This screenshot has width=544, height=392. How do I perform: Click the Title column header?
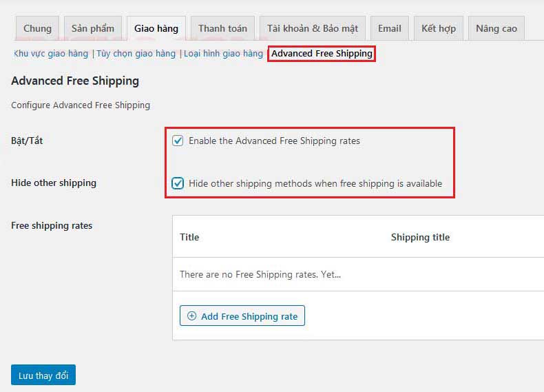pyautogui.click(x=189, y=237)
